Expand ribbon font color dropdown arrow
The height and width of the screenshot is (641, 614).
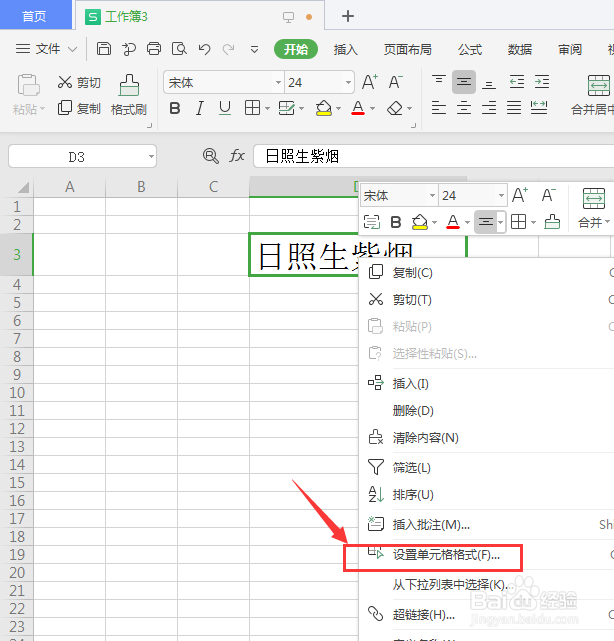click(372, 109)
